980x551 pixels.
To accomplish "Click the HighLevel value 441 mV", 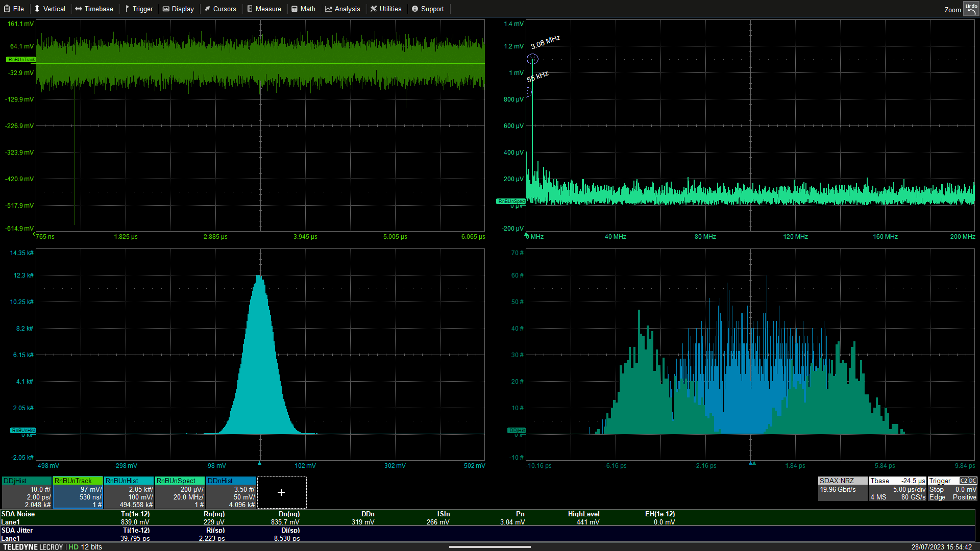I will (588, 522).
